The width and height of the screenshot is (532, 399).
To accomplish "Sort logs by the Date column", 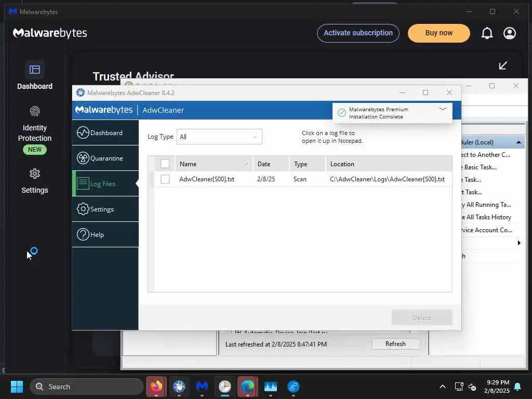I will (x=271, y=164).
